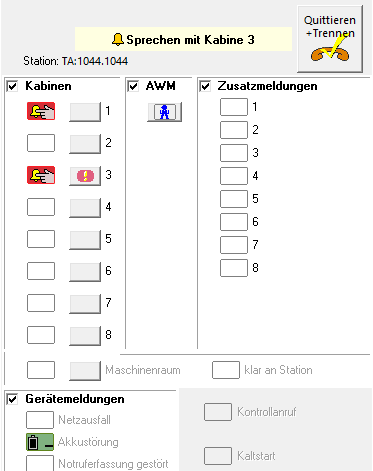Click the Kontrollanruf indicator box
This screenshot has height=471, width=373.
(x=218, y=412)
